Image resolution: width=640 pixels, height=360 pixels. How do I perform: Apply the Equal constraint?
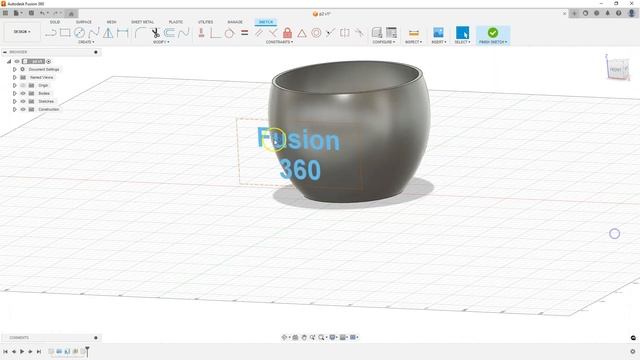click(x=244, y=33)
